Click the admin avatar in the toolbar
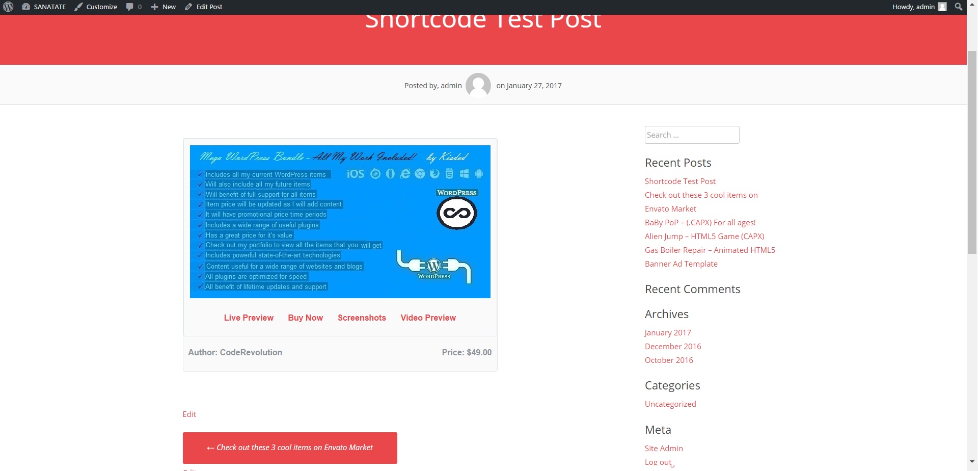 pos(942,7)
